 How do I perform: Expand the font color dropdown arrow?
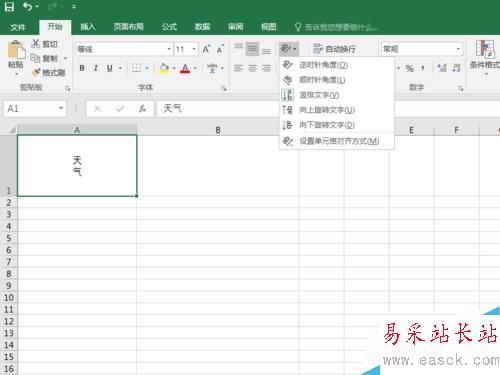(x=195, y=68)
